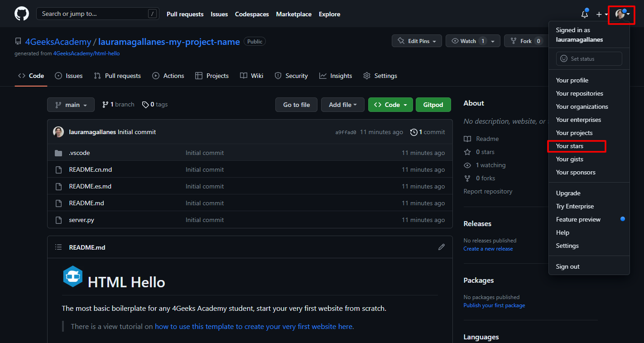Image resolution: width=644 pixels, height=343 pixels.
Task: Click the Search or jump to field
Action: 97,14
